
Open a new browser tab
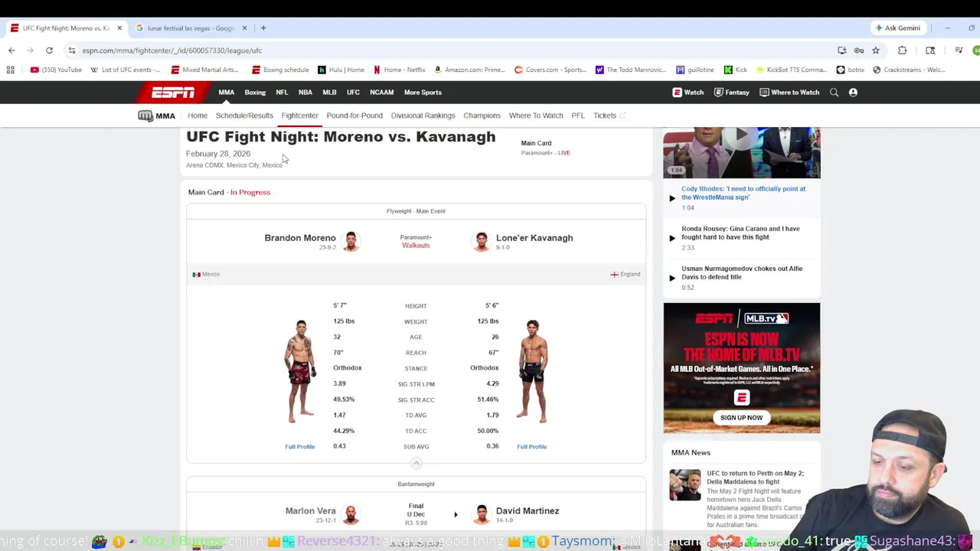pos(263,28)
